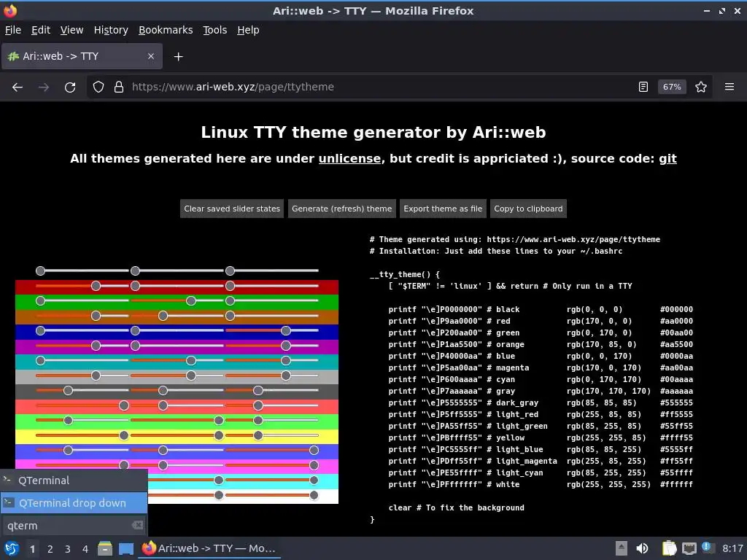The height and width of the screenshot is (560, 747).
Task: Click the network status tray icon
Action: tap(689, 548)
